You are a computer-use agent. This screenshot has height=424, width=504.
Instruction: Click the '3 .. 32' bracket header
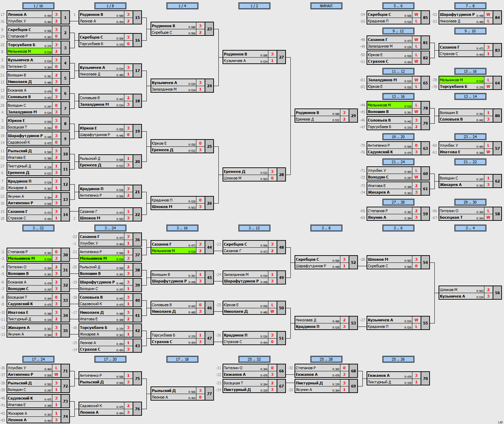pos(38,228)
